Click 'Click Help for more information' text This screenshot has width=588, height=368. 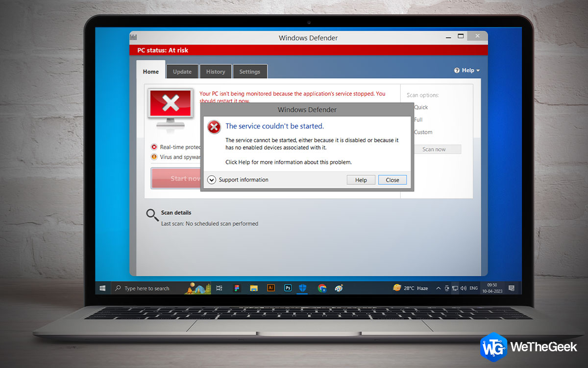289,162
